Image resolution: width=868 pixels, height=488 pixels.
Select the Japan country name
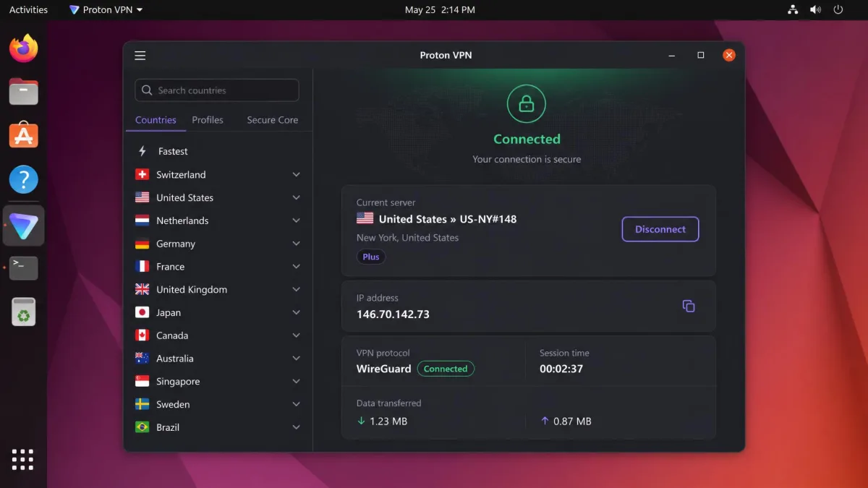click(169, 313)
